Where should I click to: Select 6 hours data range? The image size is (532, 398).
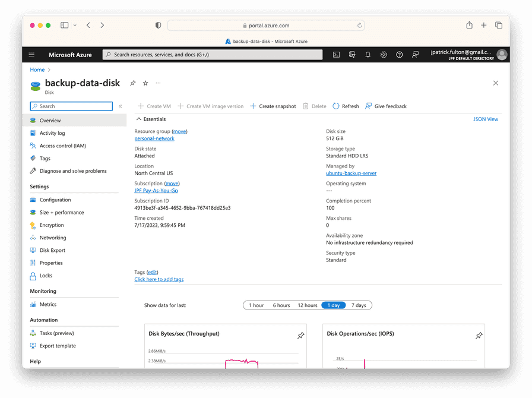[x=281, y=305]
